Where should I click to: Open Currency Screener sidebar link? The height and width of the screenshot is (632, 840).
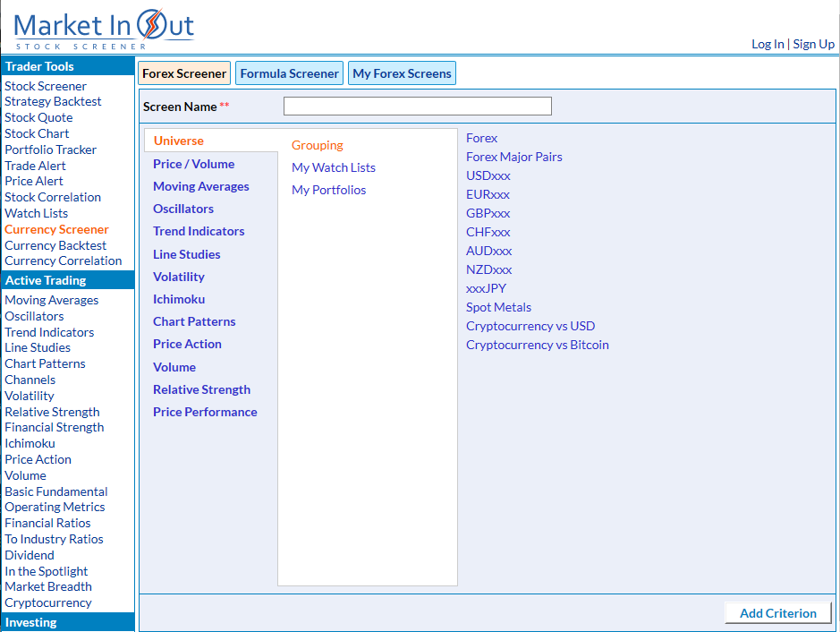[x=56, y=229]
